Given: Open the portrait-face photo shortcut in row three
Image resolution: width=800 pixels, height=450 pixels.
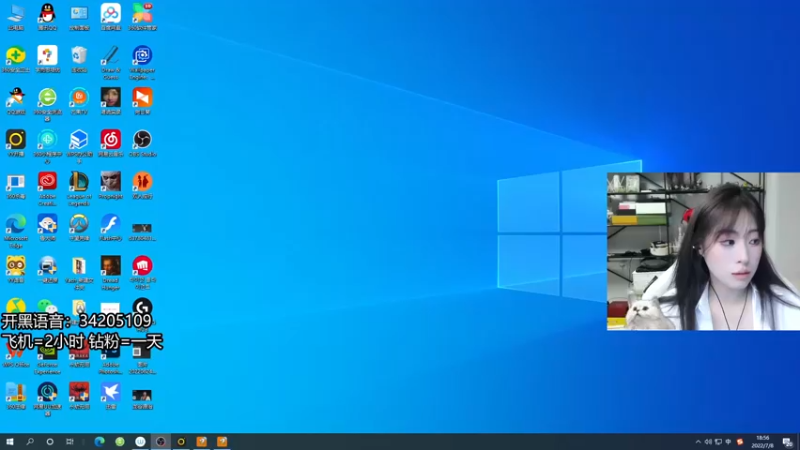Looking at the screenshot, I should click(x=111, y=101).
